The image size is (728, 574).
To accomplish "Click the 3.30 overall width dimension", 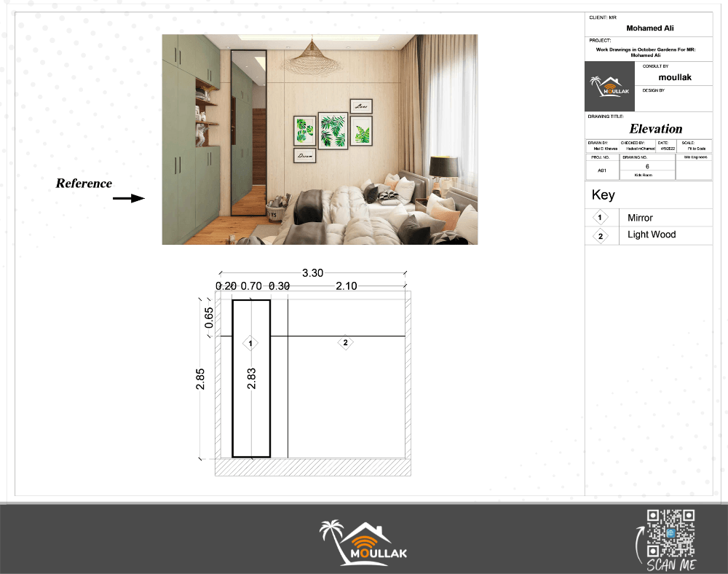I will [x=312, y=273].
